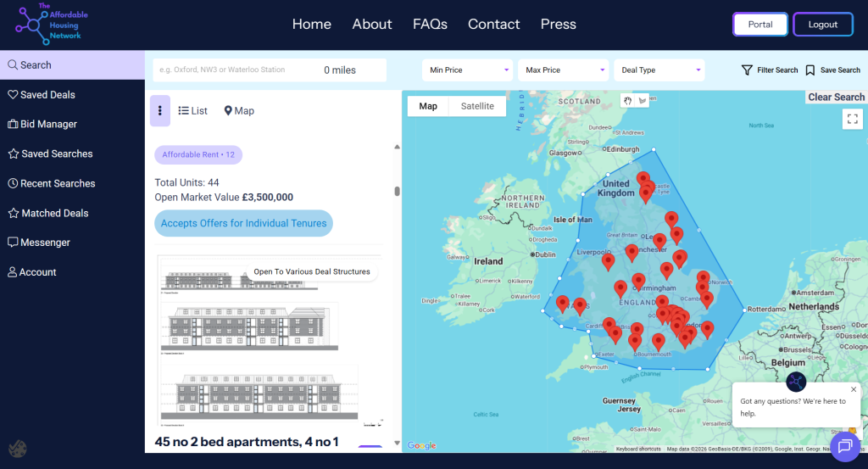Click Clear Search on the map
The height and width of the screenshot is (469, 868).
836,98
